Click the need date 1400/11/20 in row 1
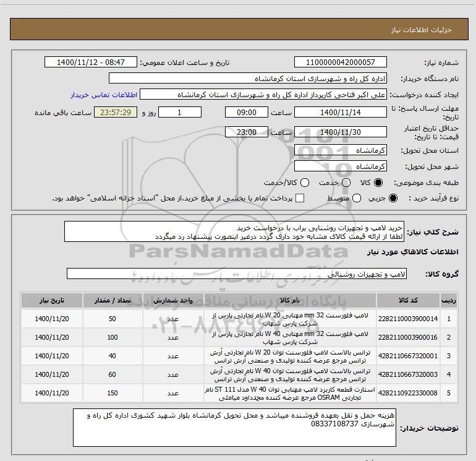This screenshot has width=476, height=461. [x=52, y=319]
